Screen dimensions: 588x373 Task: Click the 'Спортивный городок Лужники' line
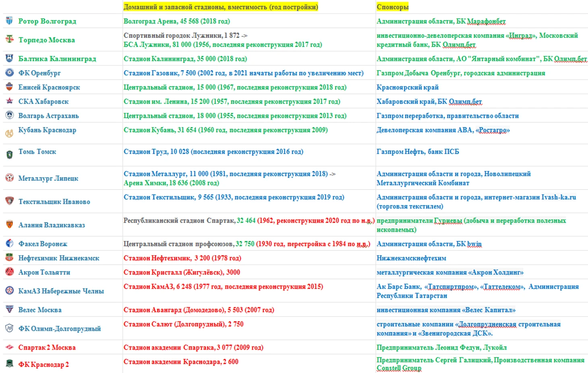(x=186, y=35)
